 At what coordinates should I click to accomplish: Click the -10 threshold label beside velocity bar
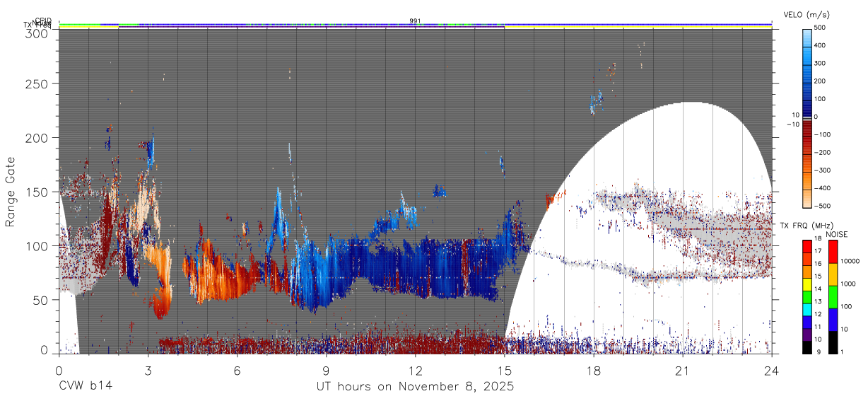pyautogui.click(x=793, y=124)
